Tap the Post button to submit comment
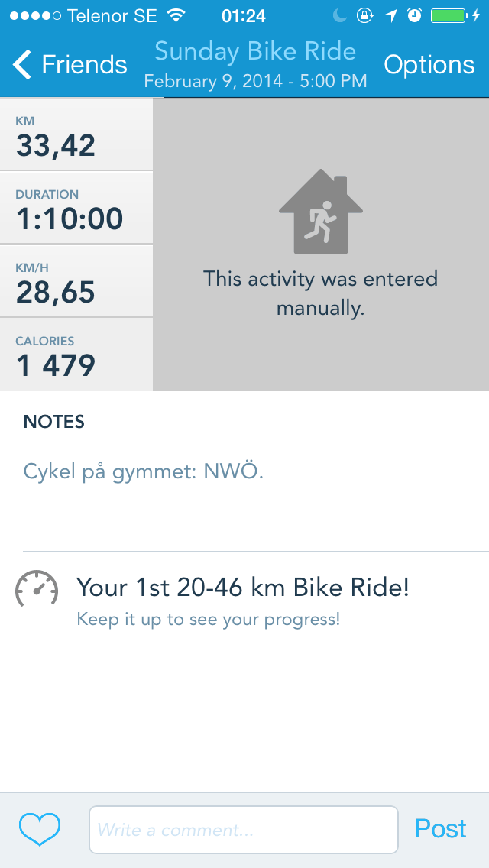The image size is (489, 868). (441, 828)
